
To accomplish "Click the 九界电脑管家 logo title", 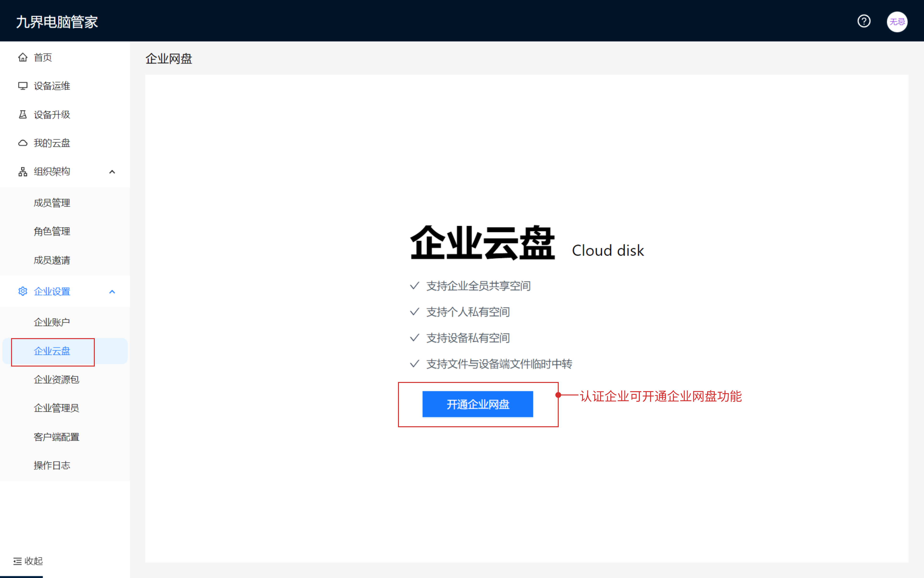I will pos(57,22).
